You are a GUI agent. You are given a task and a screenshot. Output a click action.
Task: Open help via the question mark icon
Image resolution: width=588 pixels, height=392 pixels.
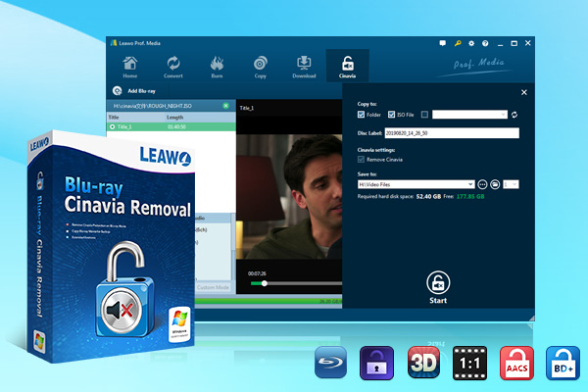tap(485, 43)
